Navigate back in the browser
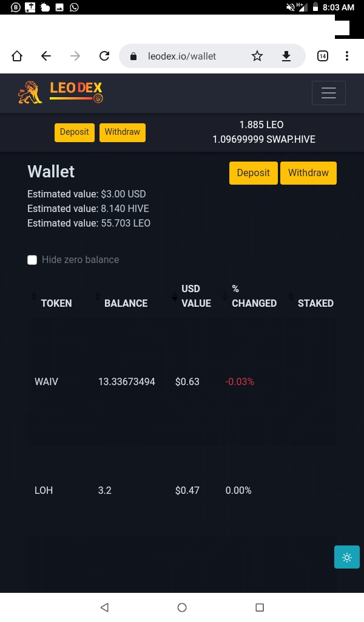The width and height of the screenshot is (364, 622). click(x=46, y=56)
